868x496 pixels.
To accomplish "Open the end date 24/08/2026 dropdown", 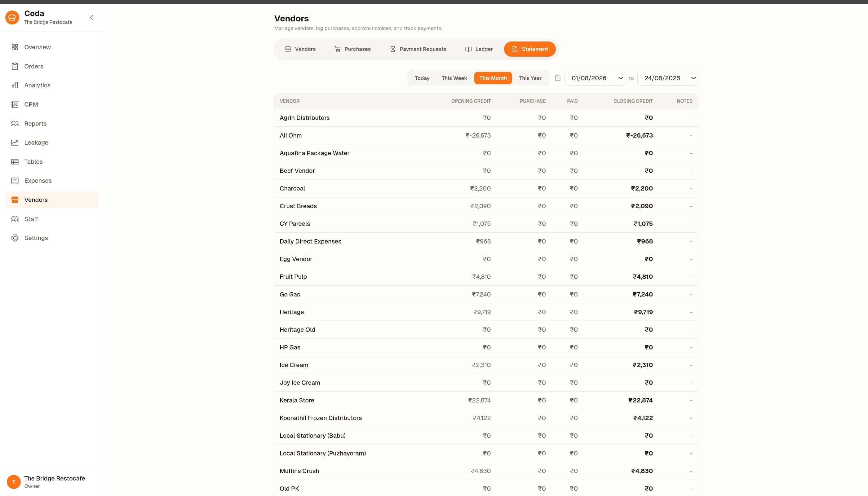I will point(667,78).
